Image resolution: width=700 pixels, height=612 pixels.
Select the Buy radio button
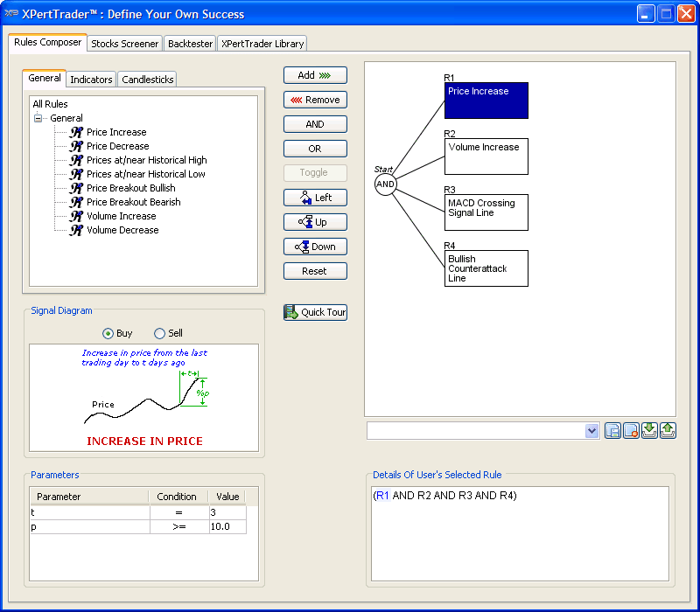(x=108, y=333)
